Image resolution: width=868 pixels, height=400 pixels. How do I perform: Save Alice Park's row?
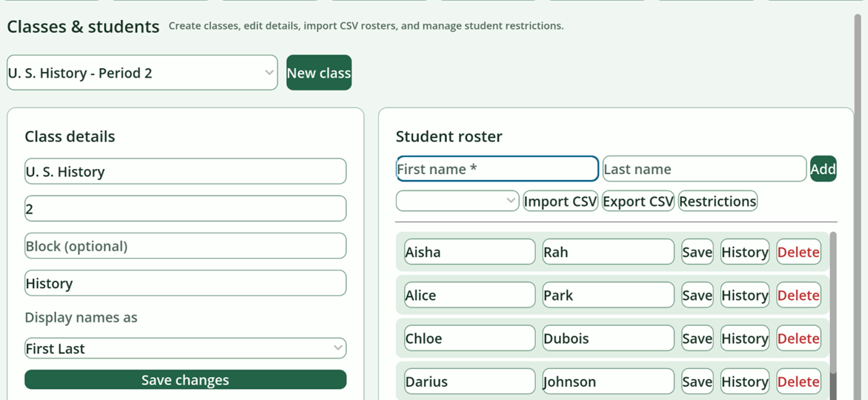click(x=697, y=295)
